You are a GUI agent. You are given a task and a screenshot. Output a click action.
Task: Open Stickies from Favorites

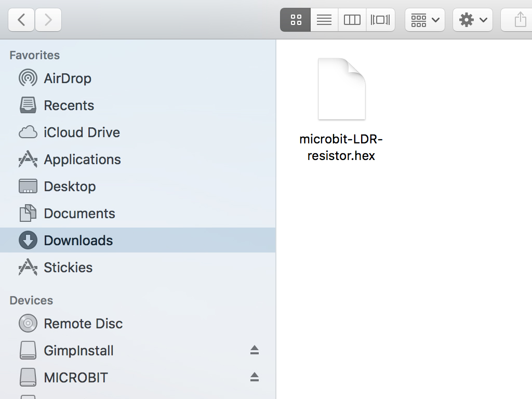pyautogui.click(x=138, y=267)
